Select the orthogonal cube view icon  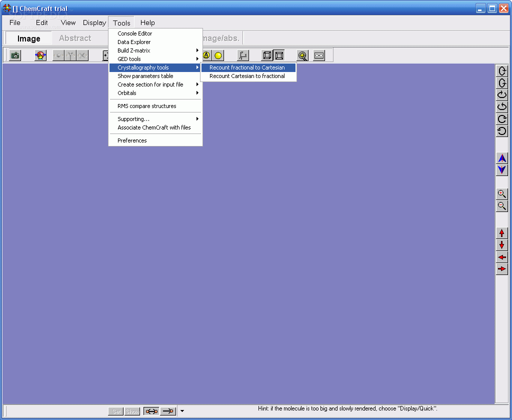coord(279,55)
